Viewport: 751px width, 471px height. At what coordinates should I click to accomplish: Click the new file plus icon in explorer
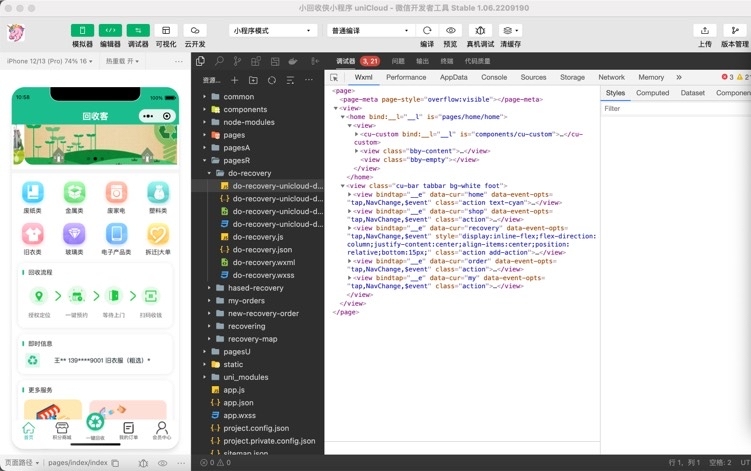coord(234,80)
